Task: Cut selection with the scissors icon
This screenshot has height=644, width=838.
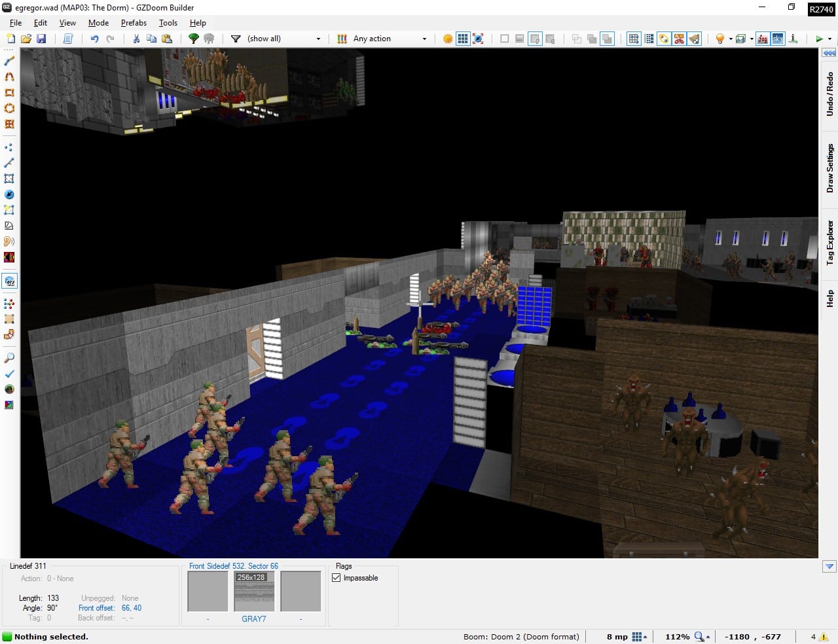Action: [136, 39]
